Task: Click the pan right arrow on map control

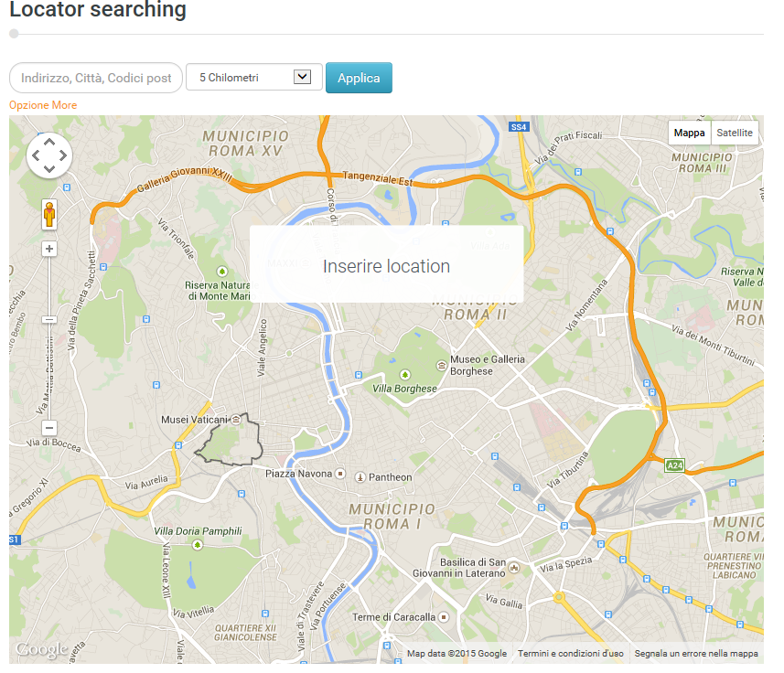Action: pyautogui.click(x=62, y=155)
